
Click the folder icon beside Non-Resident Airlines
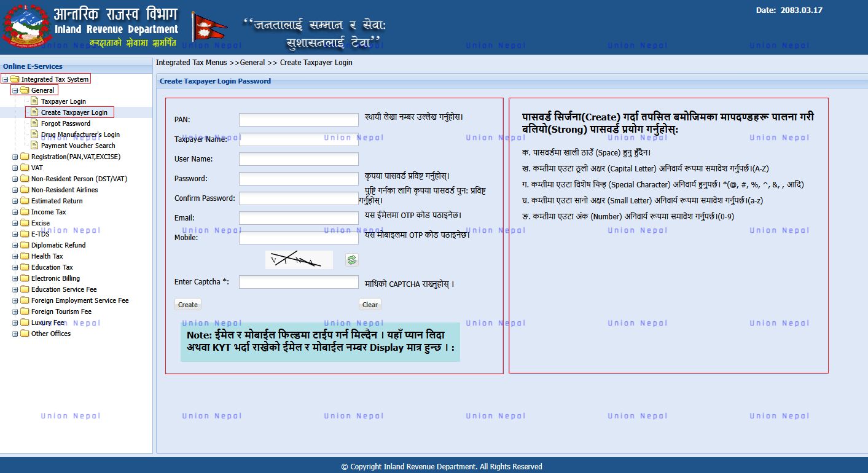click(25, 190)
